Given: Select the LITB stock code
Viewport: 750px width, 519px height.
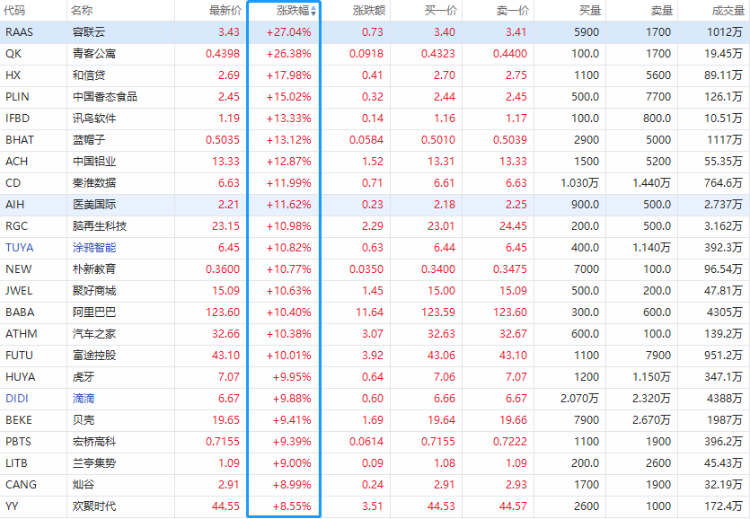Looking at the screenshot, I should tap(16, 463).
